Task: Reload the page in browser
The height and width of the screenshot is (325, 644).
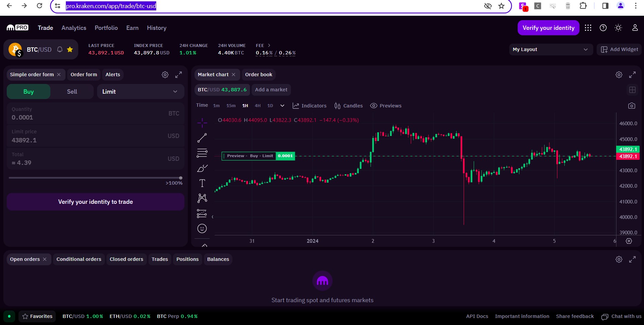Action: (x=39, y=6)
